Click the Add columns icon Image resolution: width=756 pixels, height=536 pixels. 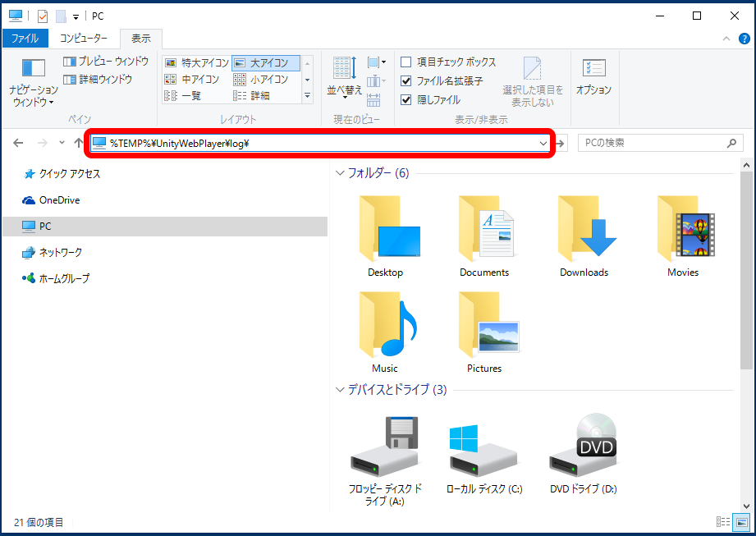377,81
